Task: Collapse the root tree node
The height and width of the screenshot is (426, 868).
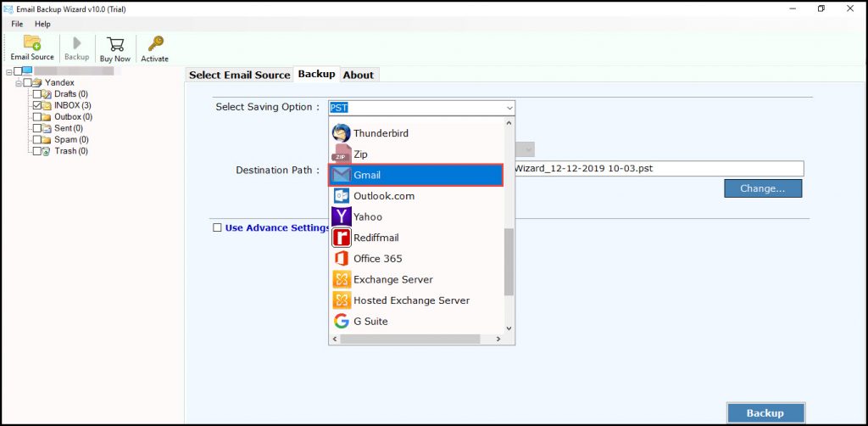Action: point(8,71)
